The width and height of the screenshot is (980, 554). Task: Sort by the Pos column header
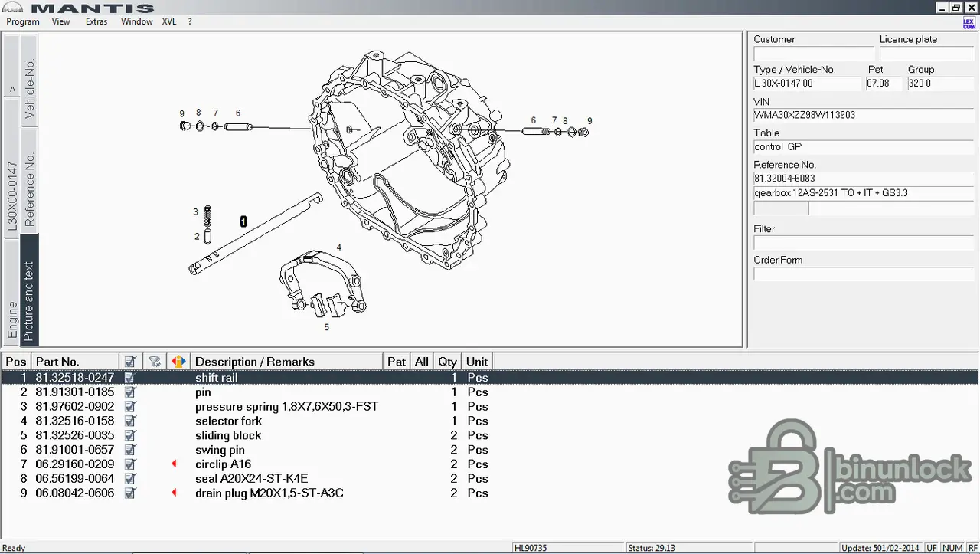click(16, 362)
